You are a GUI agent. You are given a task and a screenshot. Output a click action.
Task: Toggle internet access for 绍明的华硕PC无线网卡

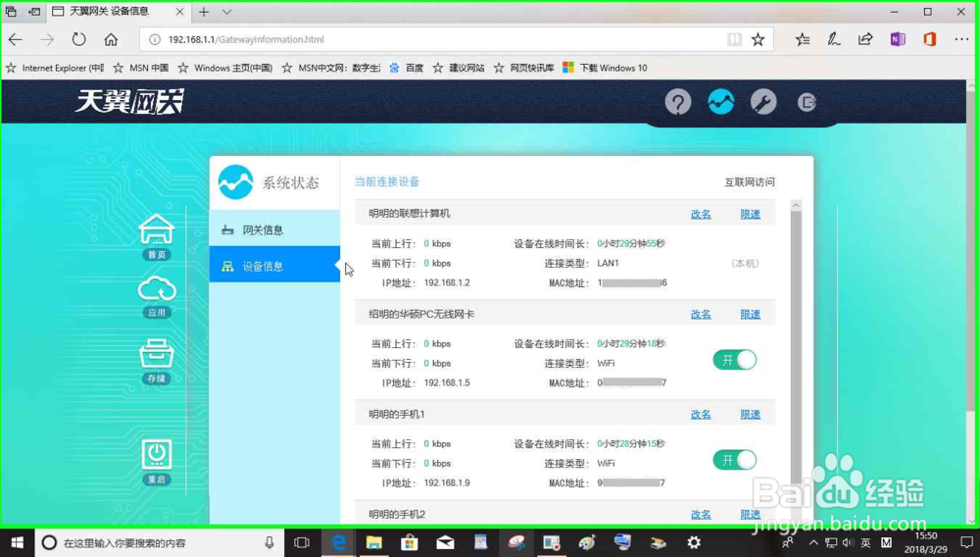734,360
